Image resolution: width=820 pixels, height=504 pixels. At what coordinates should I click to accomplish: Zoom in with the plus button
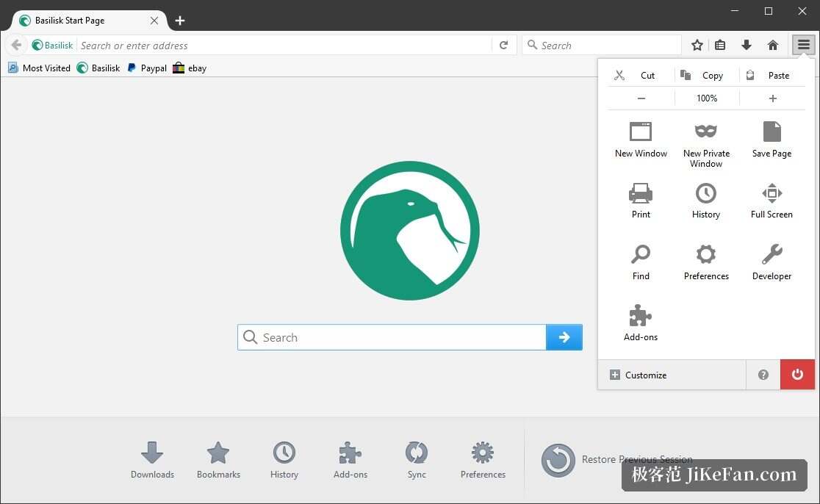(x=772, y=98)
